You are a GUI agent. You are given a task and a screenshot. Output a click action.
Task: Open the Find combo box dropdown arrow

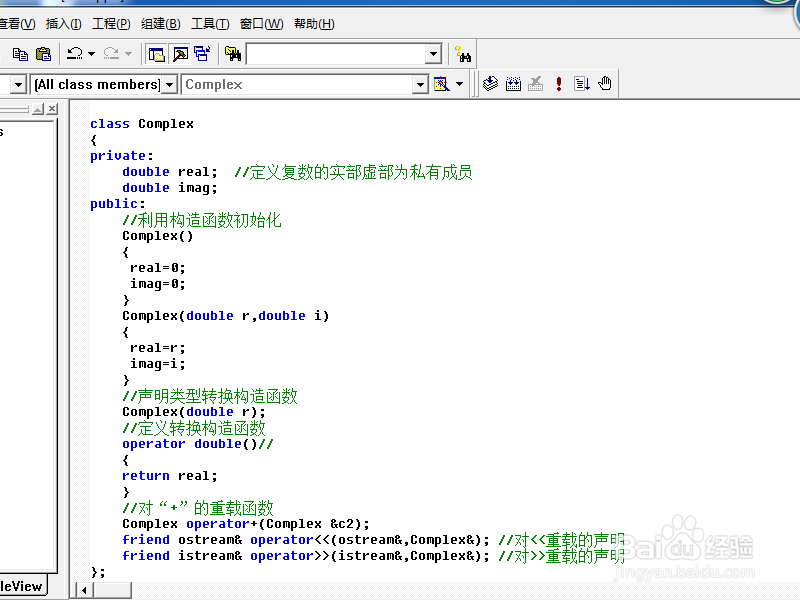(x=433, y=54)
